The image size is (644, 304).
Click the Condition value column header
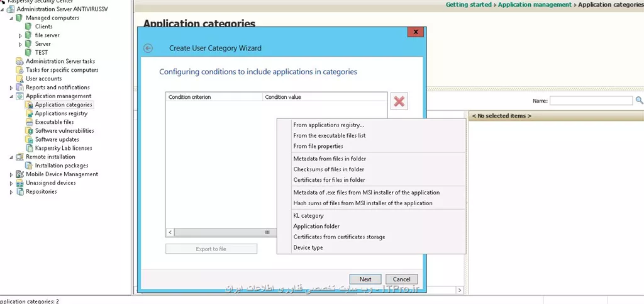[325, 97]
